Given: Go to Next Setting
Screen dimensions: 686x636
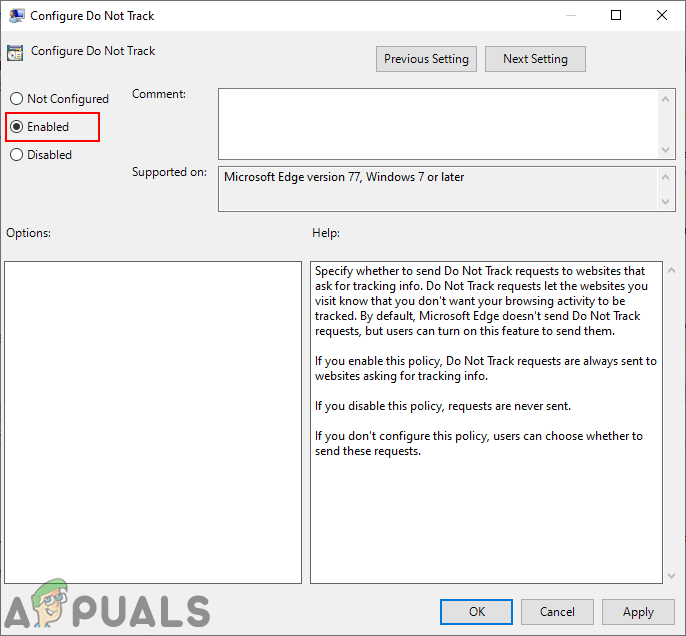Looking at the screenshot, I should pos(535,59).
